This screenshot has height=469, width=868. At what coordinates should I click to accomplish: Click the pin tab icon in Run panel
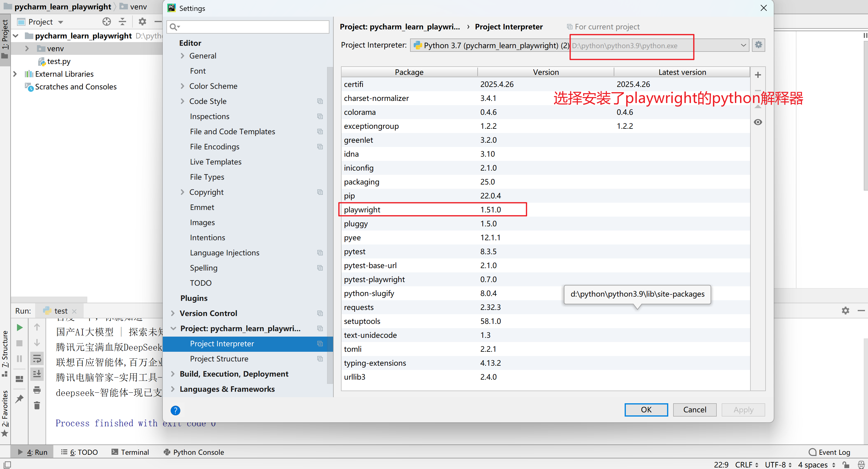coord(19,399)
